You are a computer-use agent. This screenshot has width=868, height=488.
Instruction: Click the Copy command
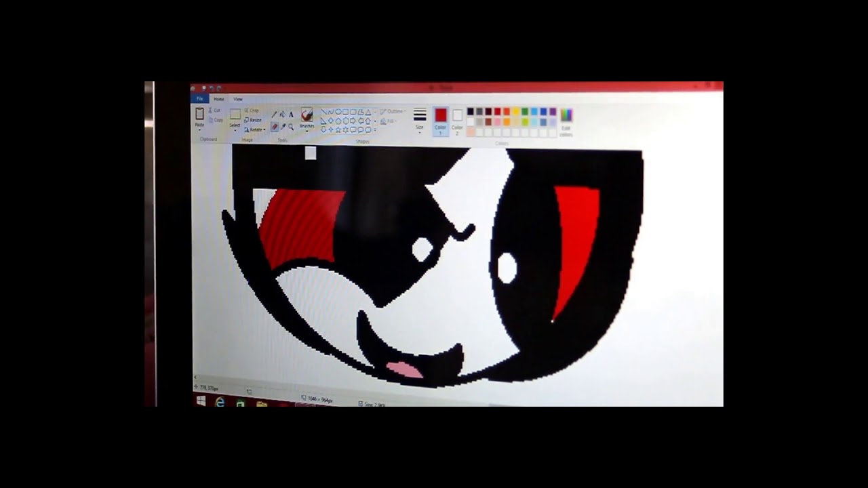pos(216,120)
